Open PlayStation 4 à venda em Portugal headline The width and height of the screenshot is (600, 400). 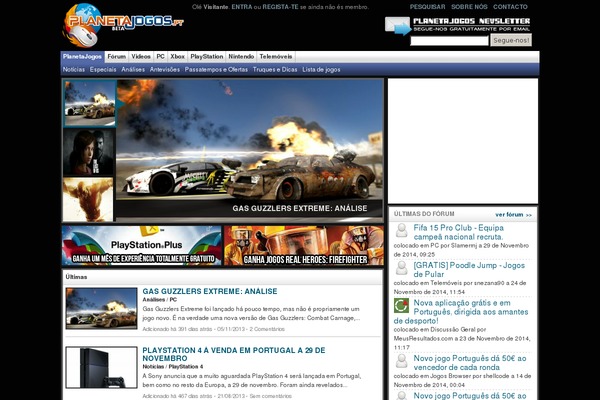coord(234,354)
